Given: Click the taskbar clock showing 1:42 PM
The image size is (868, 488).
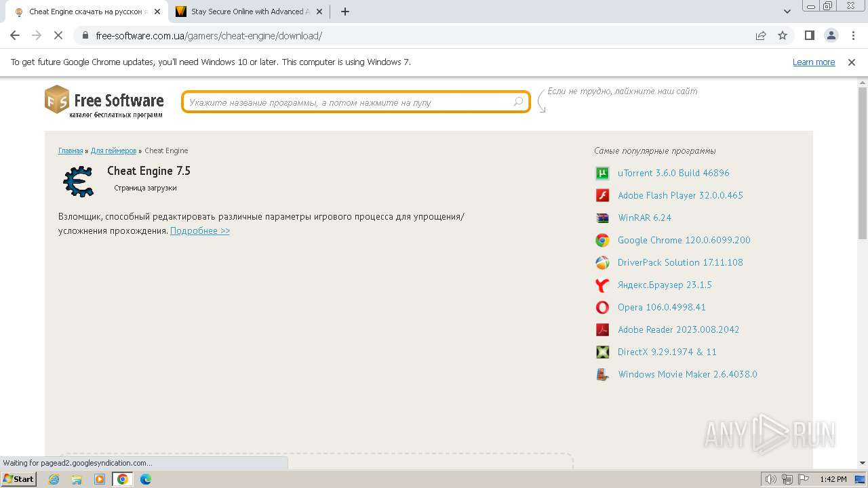Looking at the screenshot, I should (833, 479).
